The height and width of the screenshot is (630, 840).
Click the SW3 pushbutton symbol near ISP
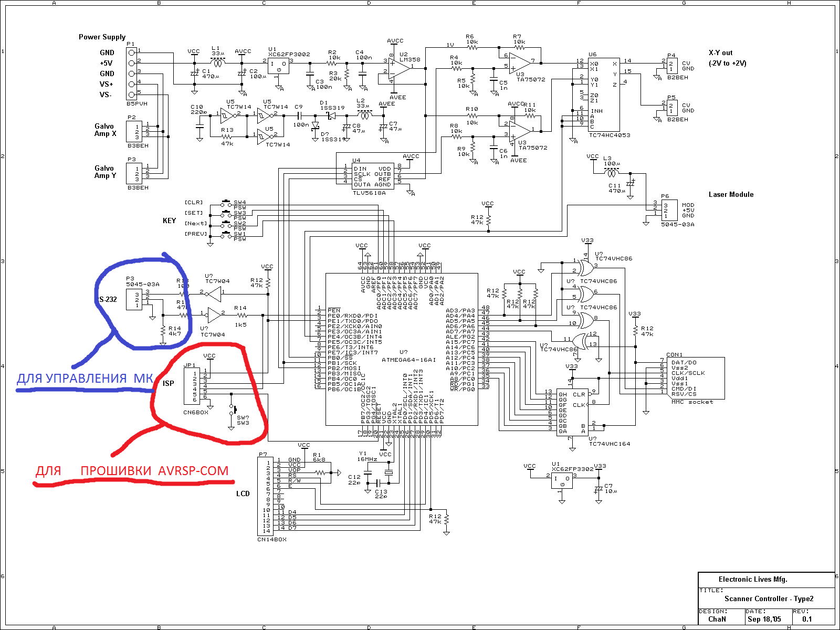[232, 409]
